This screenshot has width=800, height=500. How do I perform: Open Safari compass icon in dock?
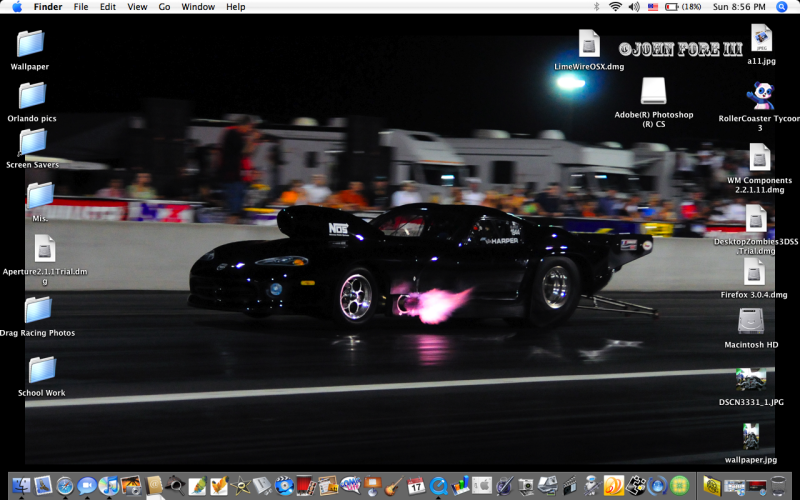coord(65,486)
